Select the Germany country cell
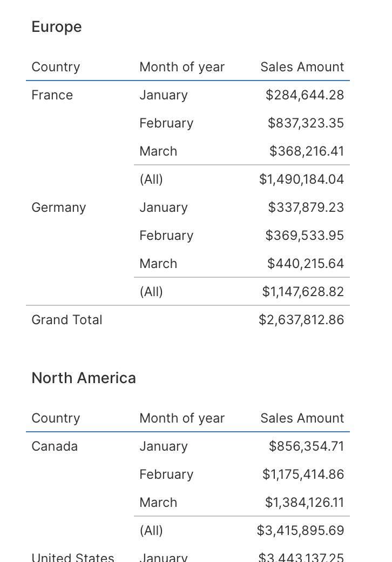392x562 pixels. (x=59, y=208)
